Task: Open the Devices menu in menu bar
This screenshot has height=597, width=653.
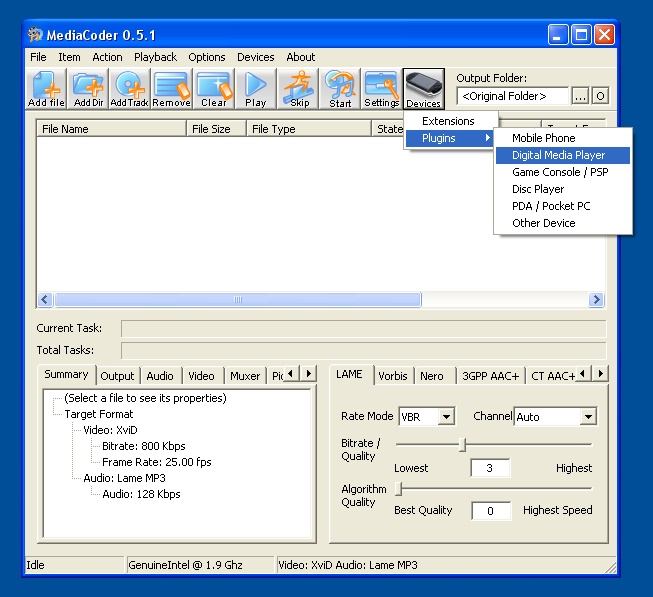Action: click(x=256, y=57)
